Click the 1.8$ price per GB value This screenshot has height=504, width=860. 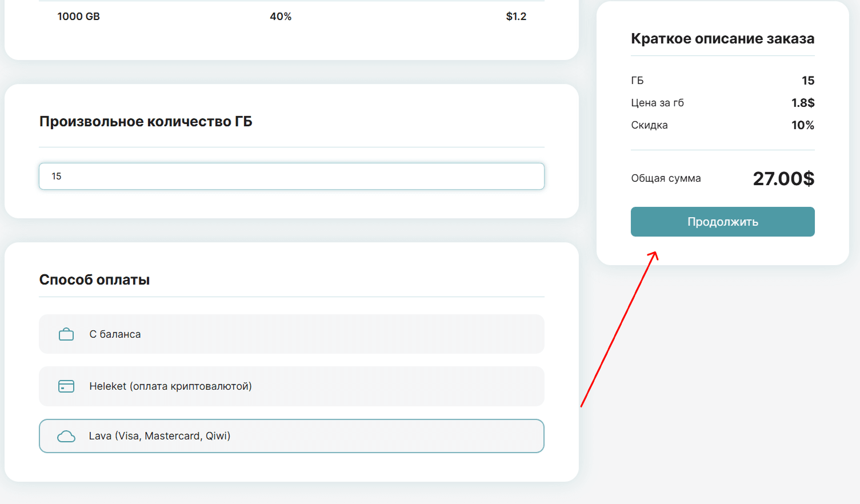[803, 103]
